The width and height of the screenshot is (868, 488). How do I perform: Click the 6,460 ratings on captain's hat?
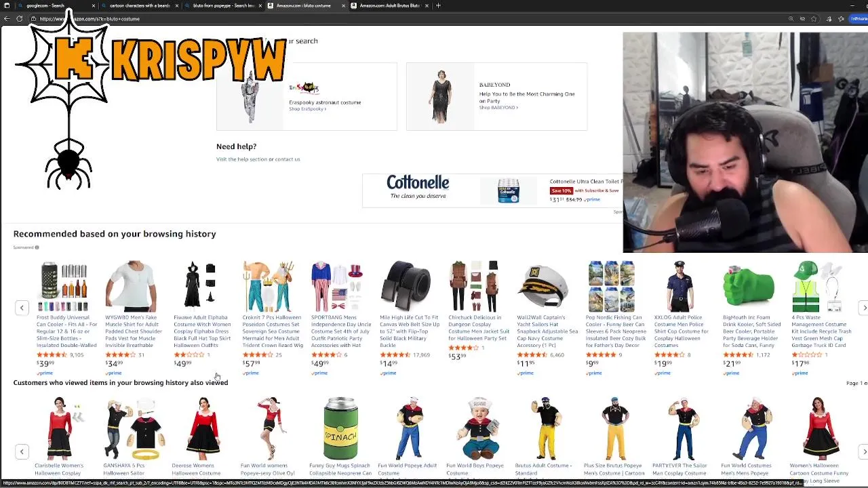pyautogui.click(x=557, y=355)
